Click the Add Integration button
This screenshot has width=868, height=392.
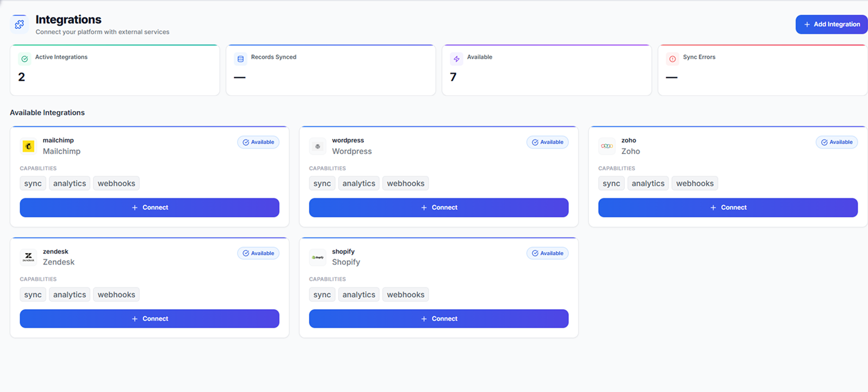(832, 24)
